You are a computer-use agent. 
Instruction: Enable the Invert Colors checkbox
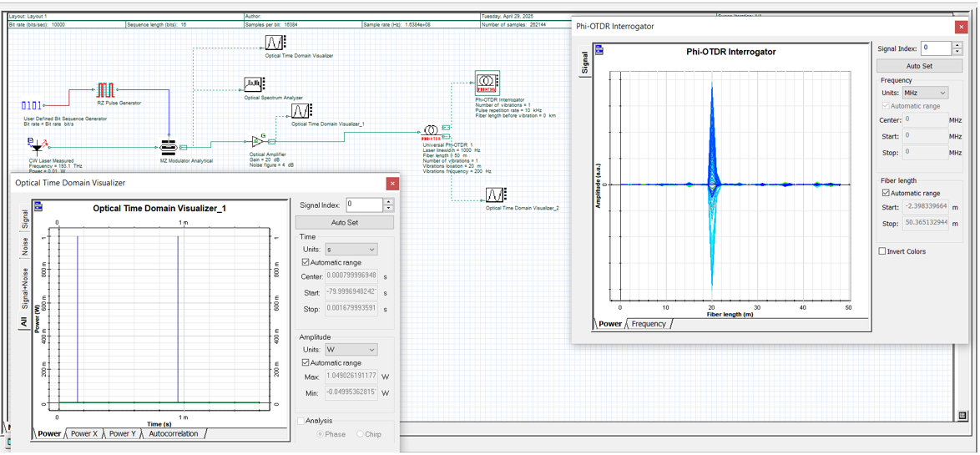point(882,251)
